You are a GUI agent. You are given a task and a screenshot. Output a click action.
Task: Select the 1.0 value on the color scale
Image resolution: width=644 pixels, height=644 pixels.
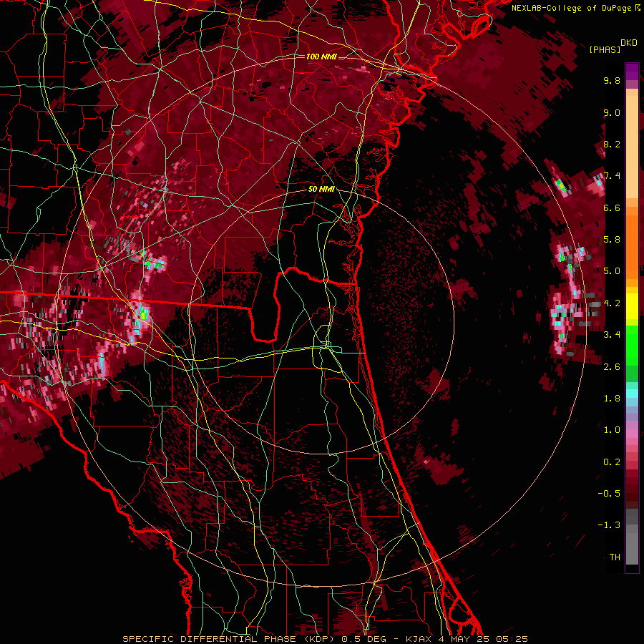coord(612,430)
